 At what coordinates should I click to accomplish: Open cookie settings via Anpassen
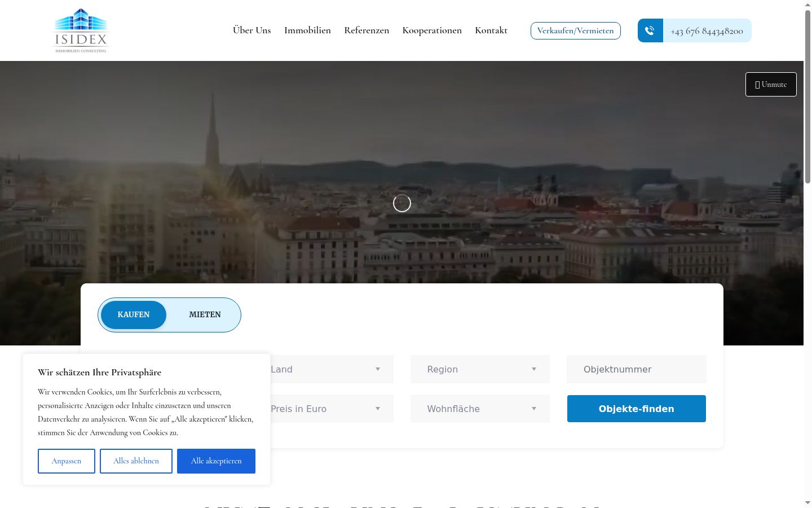point(67,461)
